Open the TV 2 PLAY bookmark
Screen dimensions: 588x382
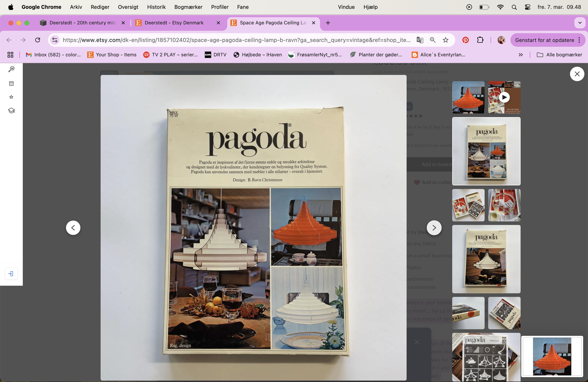coord(171,55)
